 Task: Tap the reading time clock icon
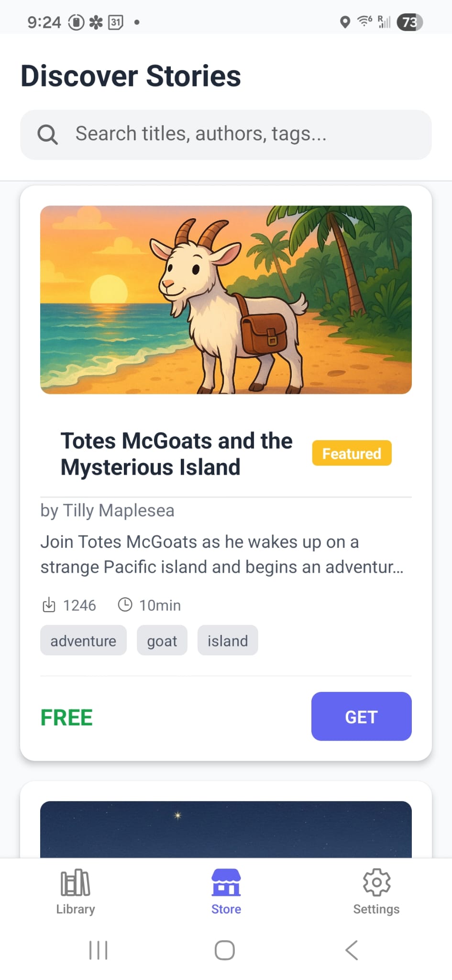coord(125,605)
